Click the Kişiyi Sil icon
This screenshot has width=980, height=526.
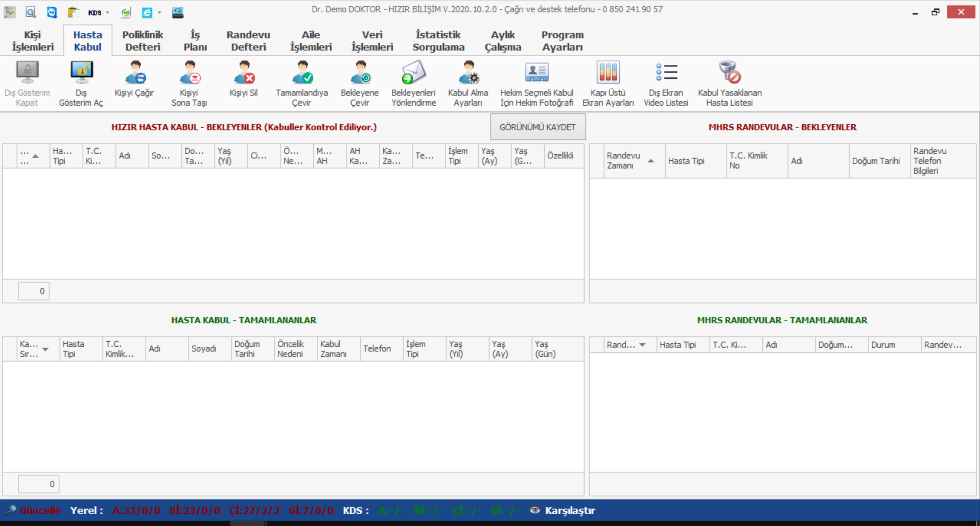[243, 74]
